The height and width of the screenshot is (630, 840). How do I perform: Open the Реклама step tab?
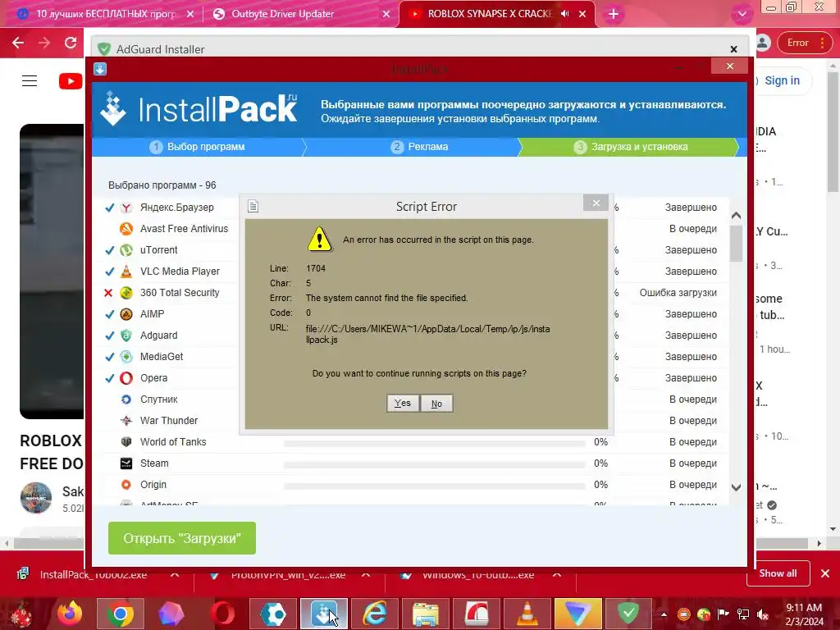419,147
